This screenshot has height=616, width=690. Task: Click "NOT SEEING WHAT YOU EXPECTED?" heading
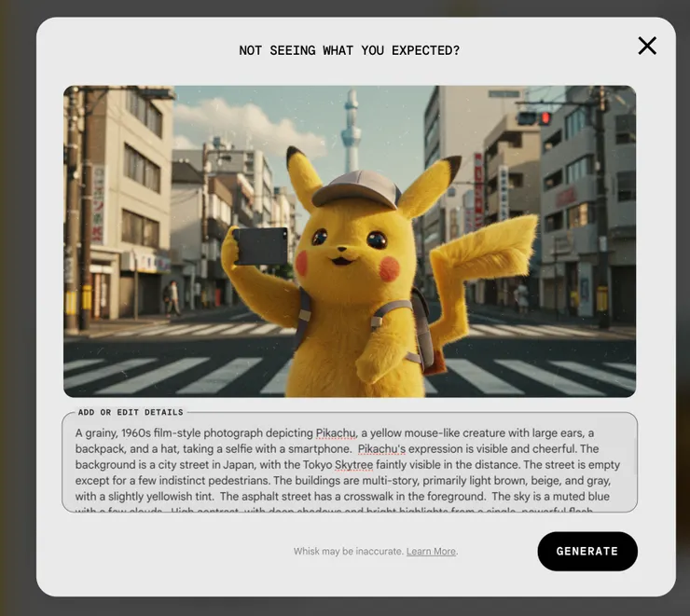[350, 50]
